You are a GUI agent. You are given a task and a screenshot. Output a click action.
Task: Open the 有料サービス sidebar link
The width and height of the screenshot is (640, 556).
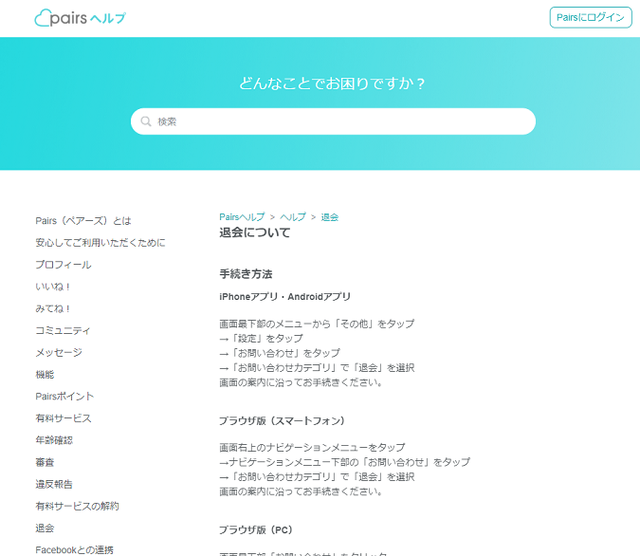coord(63,418)
